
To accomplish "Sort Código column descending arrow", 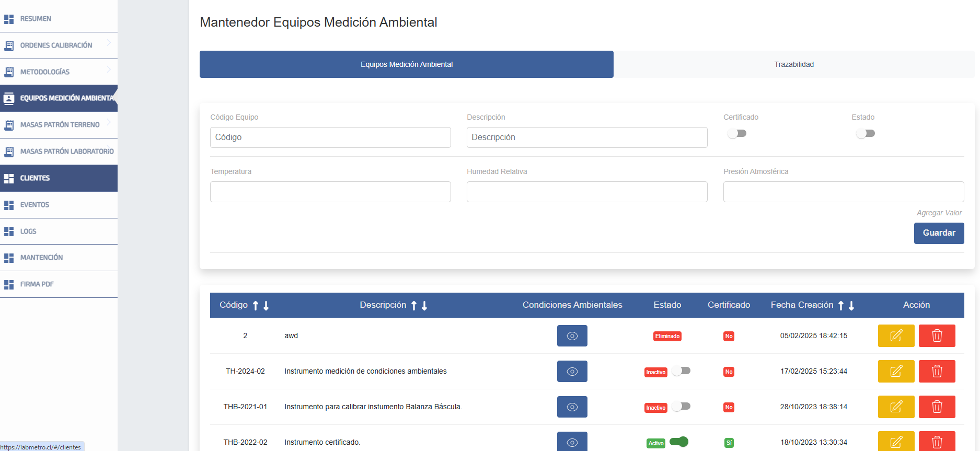I will click(x=266, y=306).
